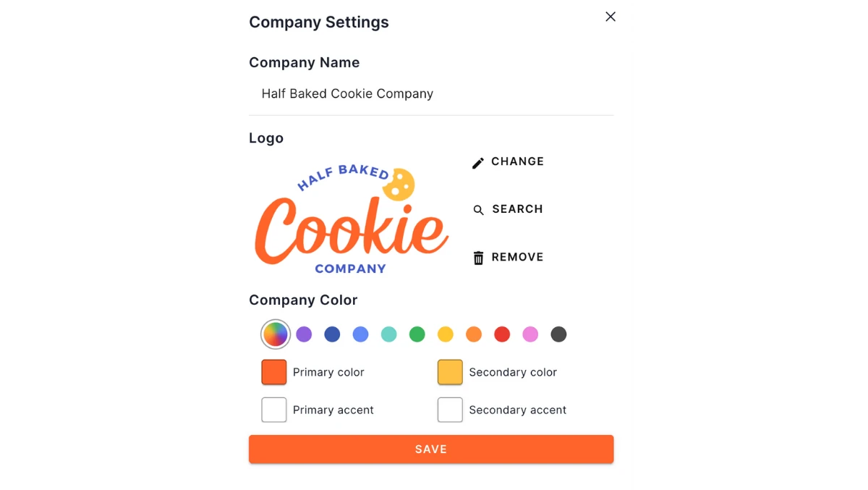Choose the teal company color
This screenshot has height=490, width=868.
click(388, 334)
